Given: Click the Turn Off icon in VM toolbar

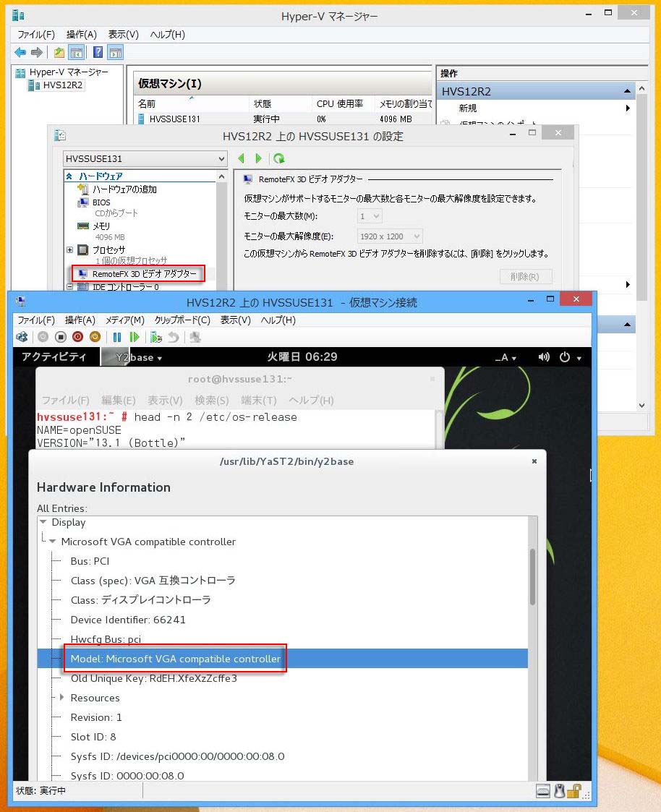Looking at the screenshot, I should point(61,337).
